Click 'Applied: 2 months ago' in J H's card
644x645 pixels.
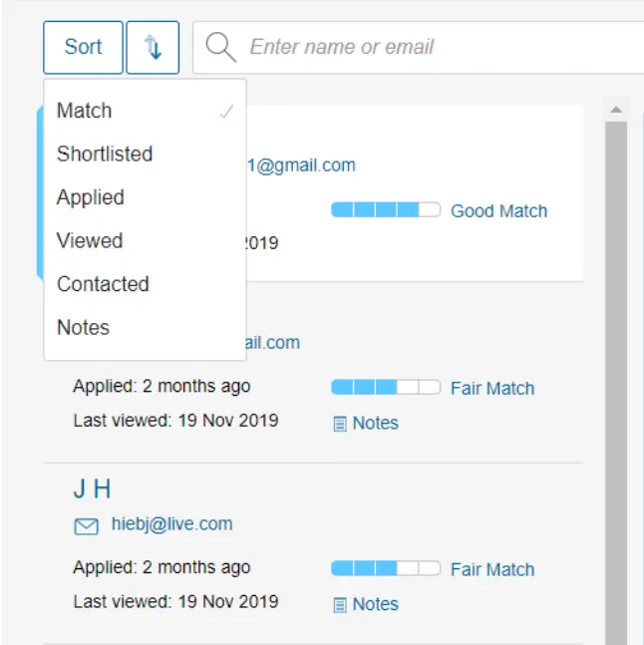pyautogui.click(x=161, y=567)
